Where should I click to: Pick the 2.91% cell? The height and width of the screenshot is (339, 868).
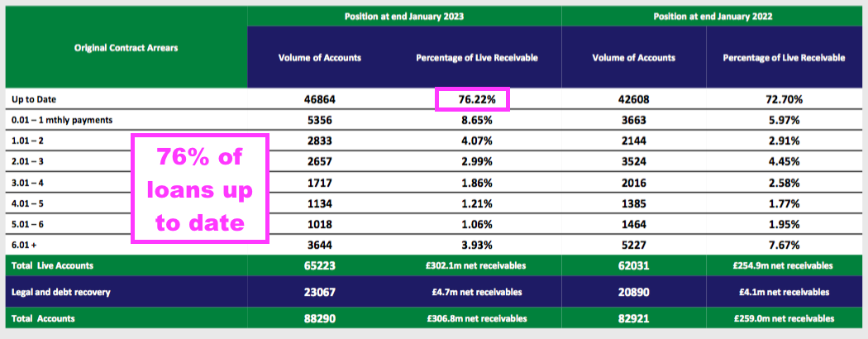click(x=784, y=141)
